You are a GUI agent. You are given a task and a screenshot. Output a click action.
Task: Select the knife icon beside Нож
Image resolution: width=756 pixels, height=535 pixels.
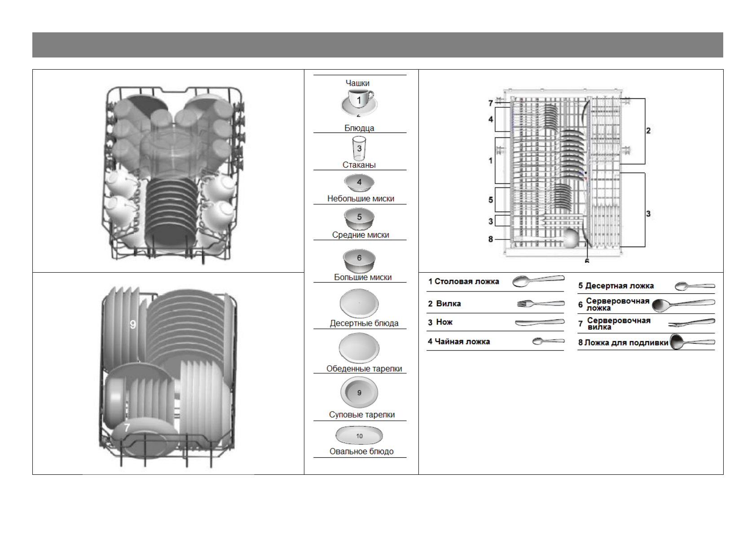tap(539, 322)
